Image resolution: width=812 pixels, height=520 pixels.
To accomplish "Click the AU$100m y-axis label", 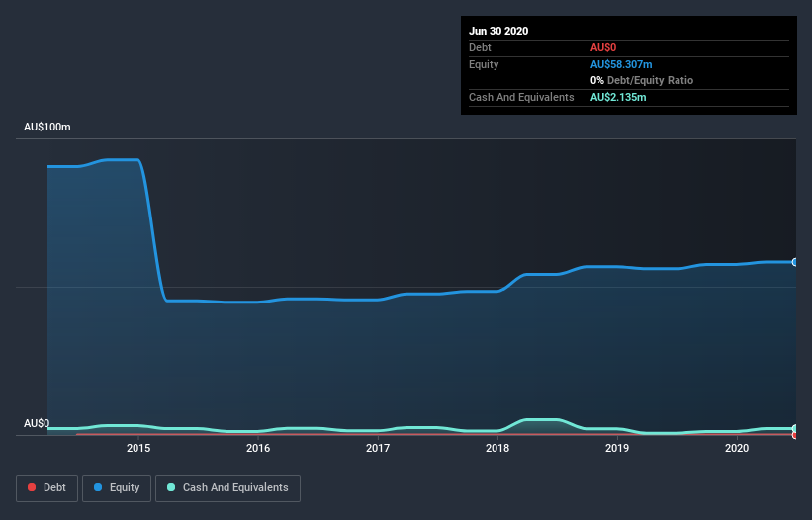I will 47,127.
